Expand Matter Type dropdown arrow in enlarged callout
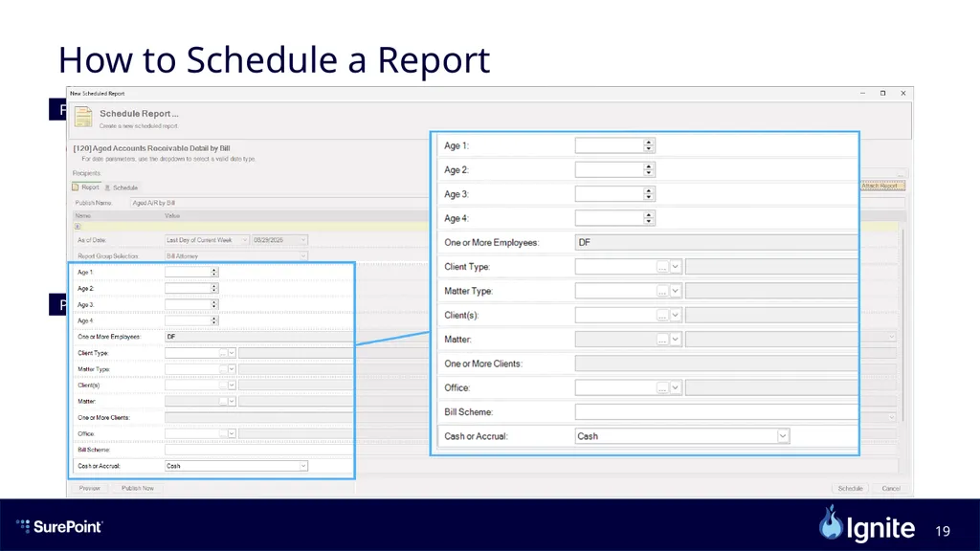980x551 pixels. coord(675,291)
